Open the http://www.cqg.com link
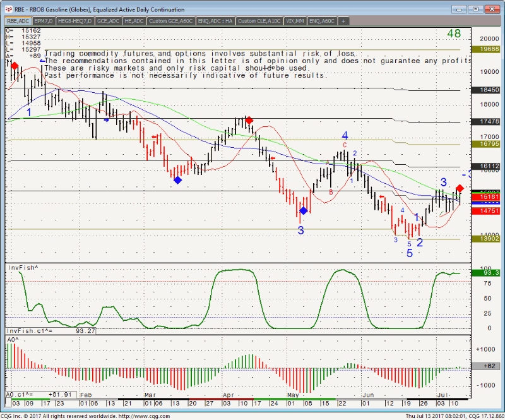The height and width of the screenshot is (420, 505). coord(144,416)
